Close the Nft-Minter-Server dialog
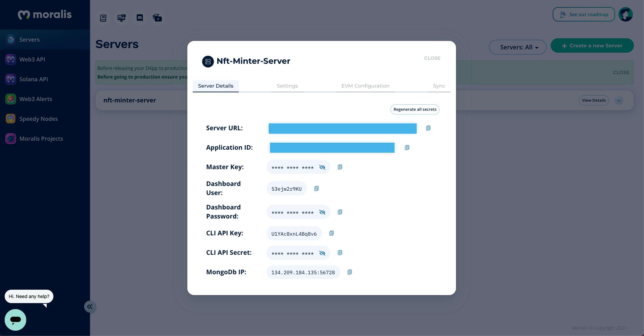Image resolution: width=644 pixels, height=336 pixels. (432, 58)
